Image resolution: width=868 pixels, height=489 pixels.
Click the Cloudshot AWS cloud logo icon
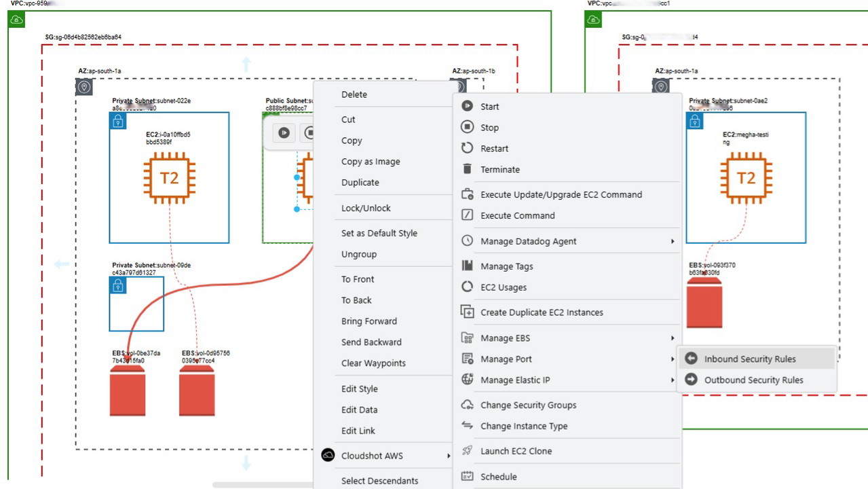point(328,456)
